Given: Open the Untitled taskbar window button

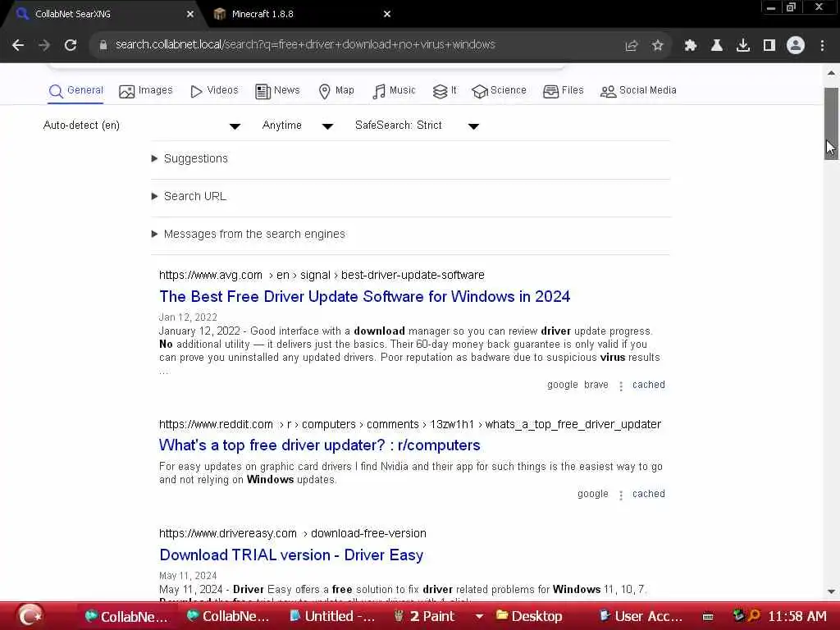Looking at the screenshot, I should click(332, 617).
